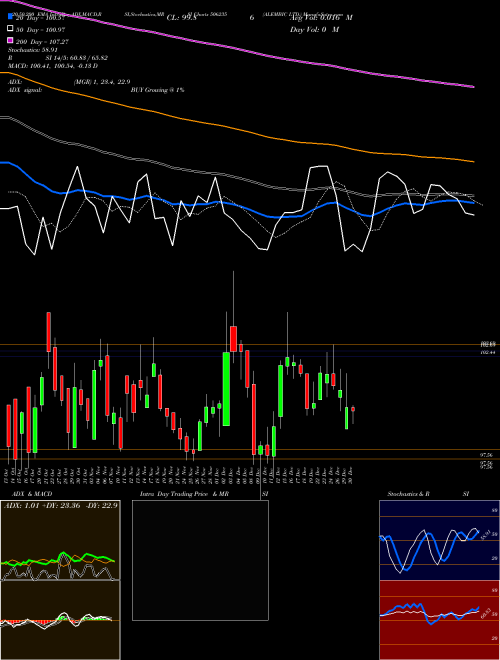
Task: Click 'ADX: 1.01 +DY: 23.36 -DY: 22.9' readout
Action: point(61,506)
